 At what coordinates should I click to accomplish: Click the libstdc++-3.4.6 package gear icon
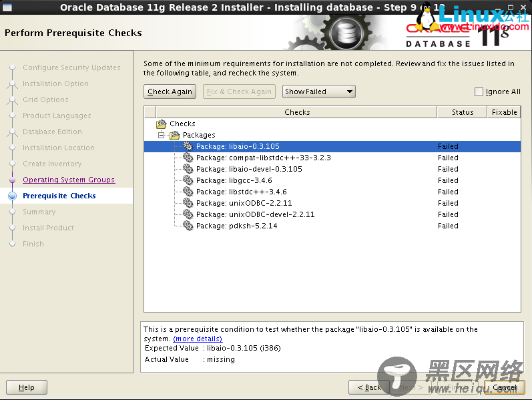coord(188,192)
